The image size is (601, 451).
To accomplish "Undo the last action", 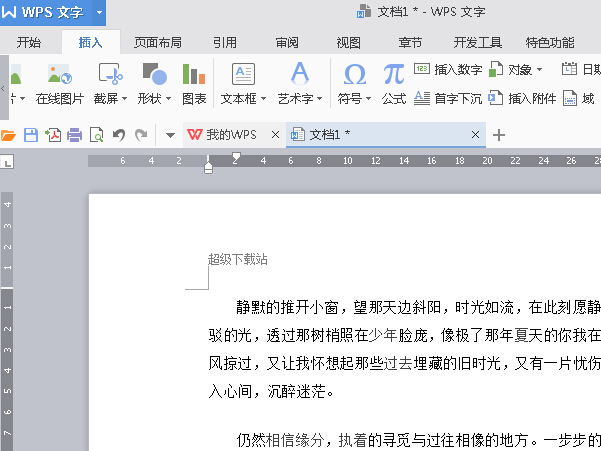I will click(x=119, y=135).
